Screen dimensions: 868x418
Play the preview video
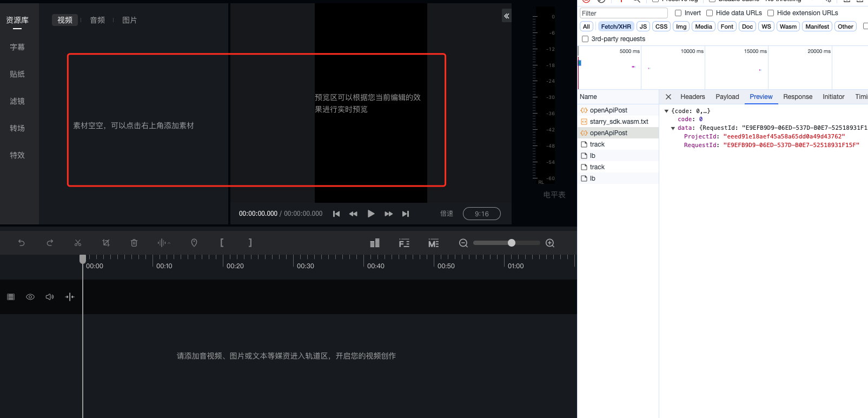click(x=371, y=214)
